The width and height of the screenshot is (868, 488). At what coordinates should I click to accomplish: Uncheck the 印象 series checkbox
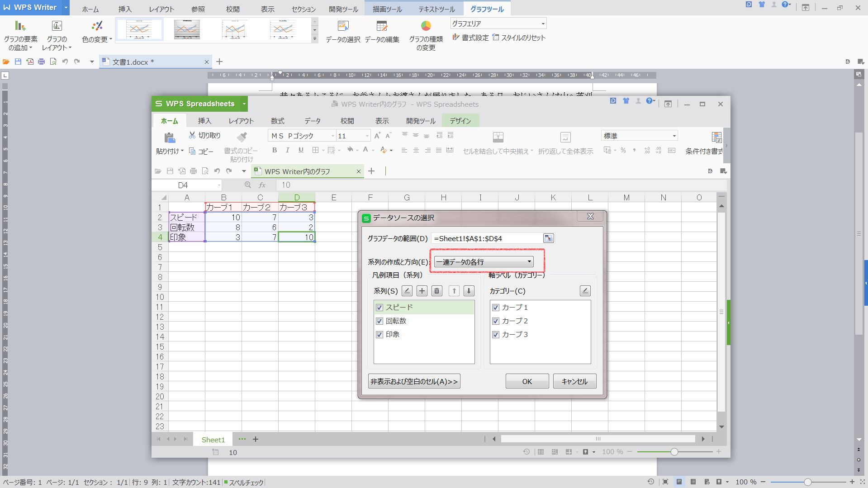click(379, 335)
